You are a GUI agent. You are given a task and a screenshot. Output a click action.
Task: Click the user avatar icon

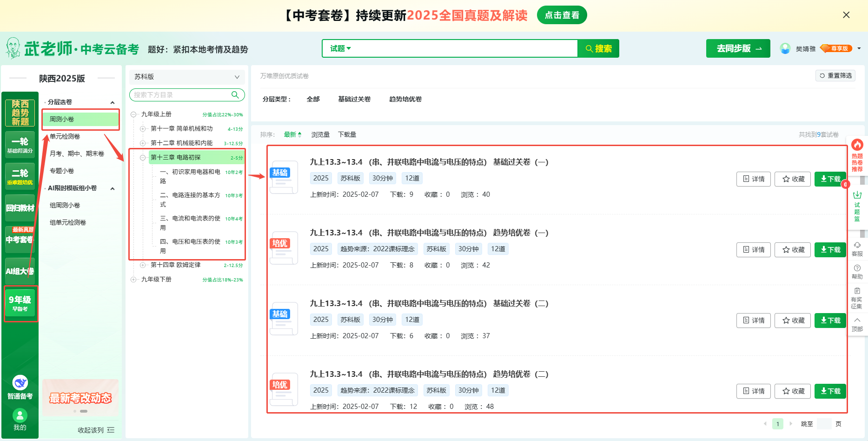(x=785, y=48)
